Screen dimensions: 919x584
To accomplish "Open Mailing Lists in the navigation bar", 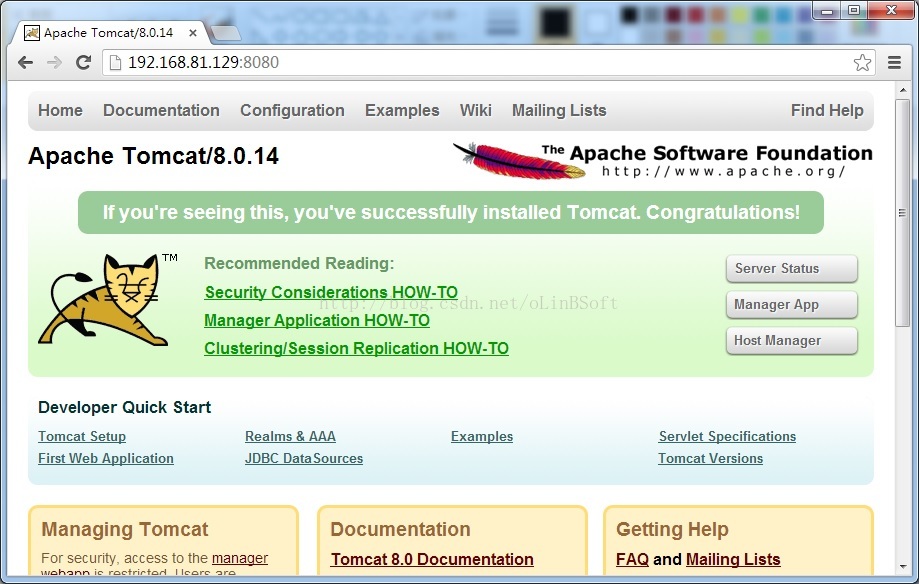I will pyautogui.click(x=559, y=110).
